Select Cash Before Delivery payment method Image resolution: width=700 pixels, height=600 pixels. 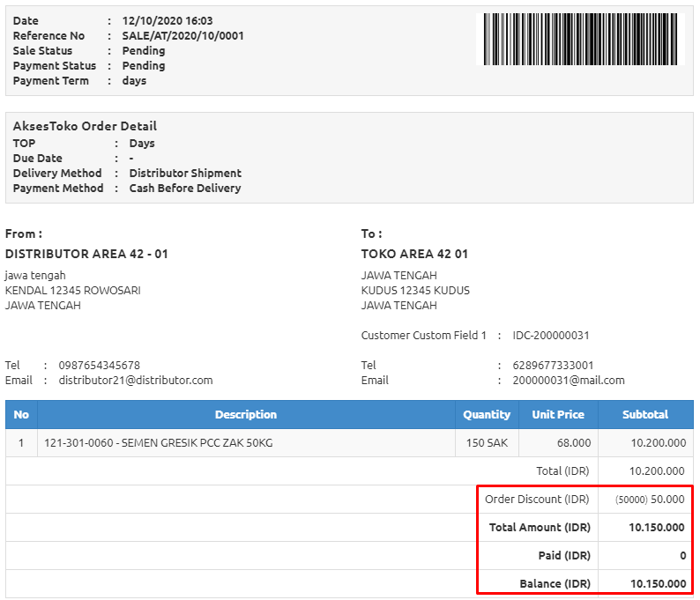click(185, 189)
